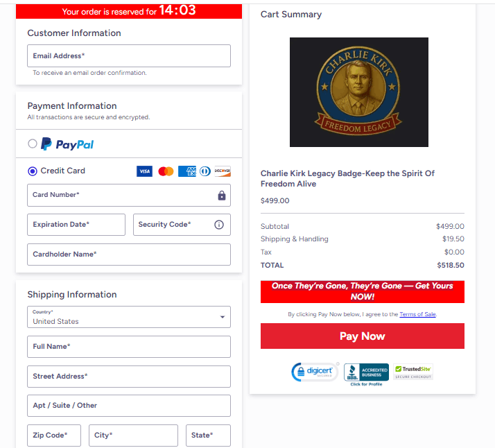The width and height of the screenshot is (495, 448).
Task: Click the Diners Club card icon
Action: [205, 171]
